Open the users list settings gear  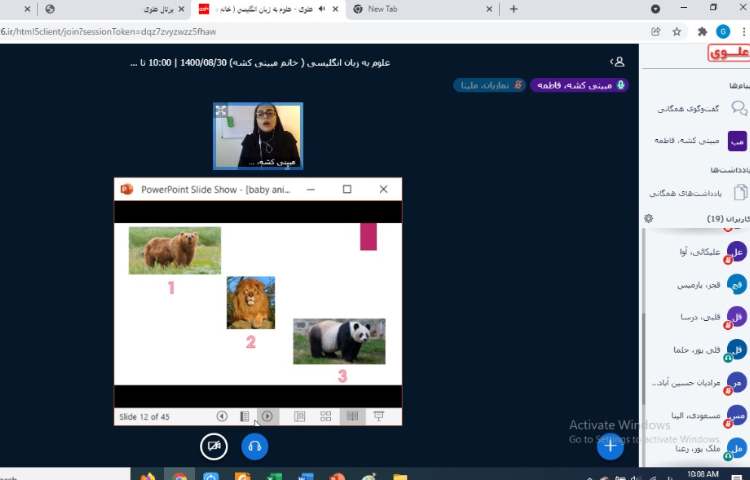click(649, 218)
